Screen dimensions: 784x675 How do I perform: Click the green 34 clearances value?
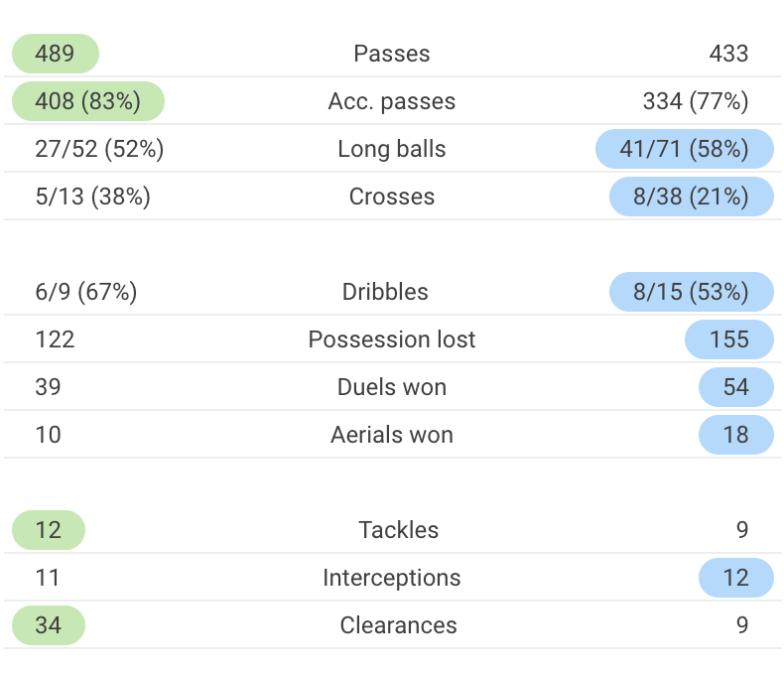(49, 625)
